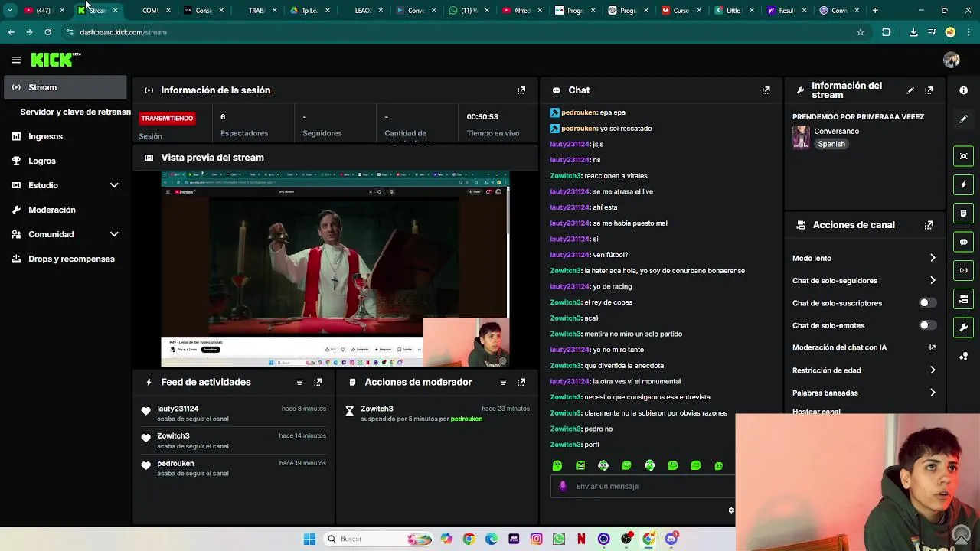Open chat settings gear icon

coord(731,510)
